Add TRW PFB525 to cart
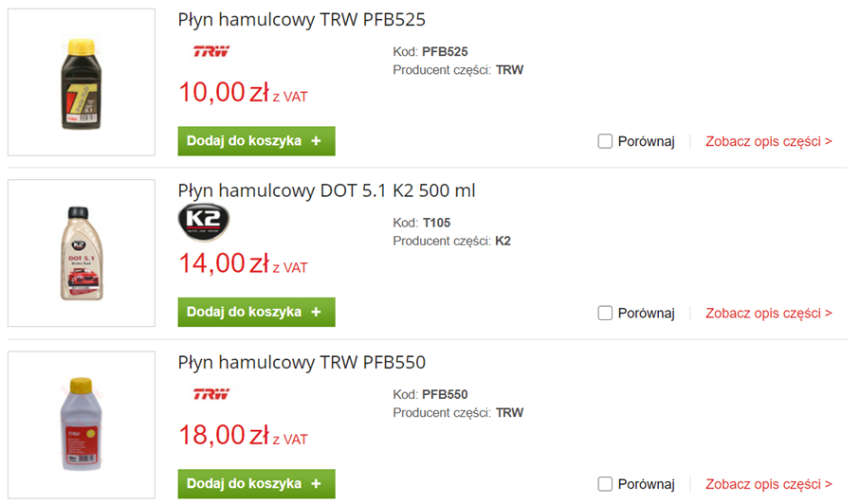Screen dimensions: 860x504 pyautogui.click(x=256, y=141)
